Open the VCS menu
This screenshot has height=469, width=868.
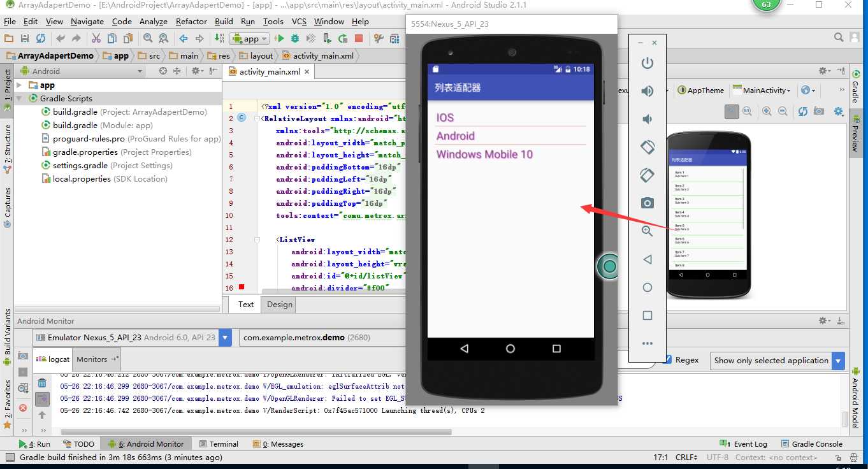(x=299, y=21)
